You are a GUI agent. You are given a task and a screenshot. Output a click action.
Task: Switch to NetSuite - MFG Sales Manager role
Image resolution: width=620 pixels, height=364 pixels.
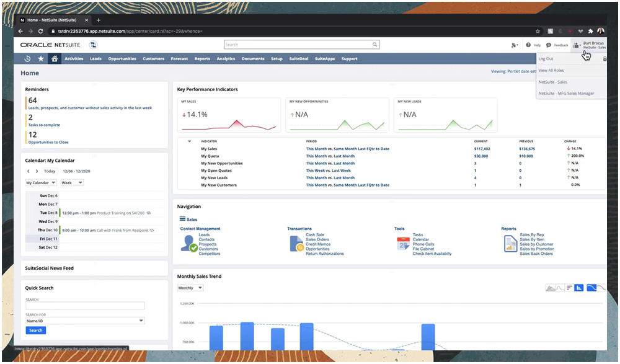tap(566, 94)
